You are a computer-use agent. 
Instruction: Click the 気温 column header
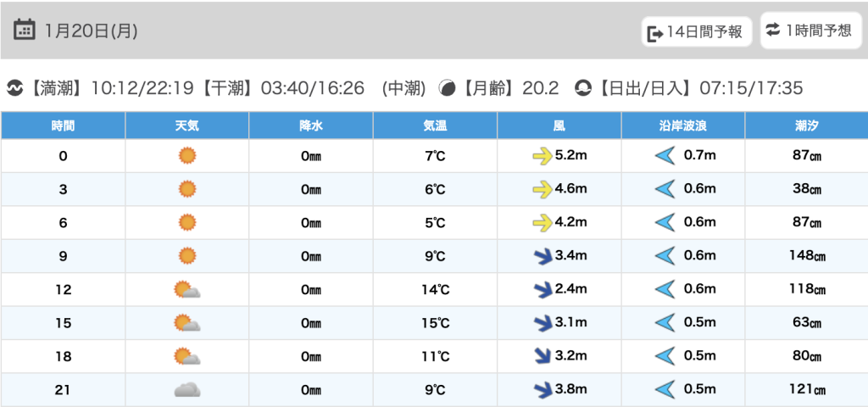tap(435, 125)
